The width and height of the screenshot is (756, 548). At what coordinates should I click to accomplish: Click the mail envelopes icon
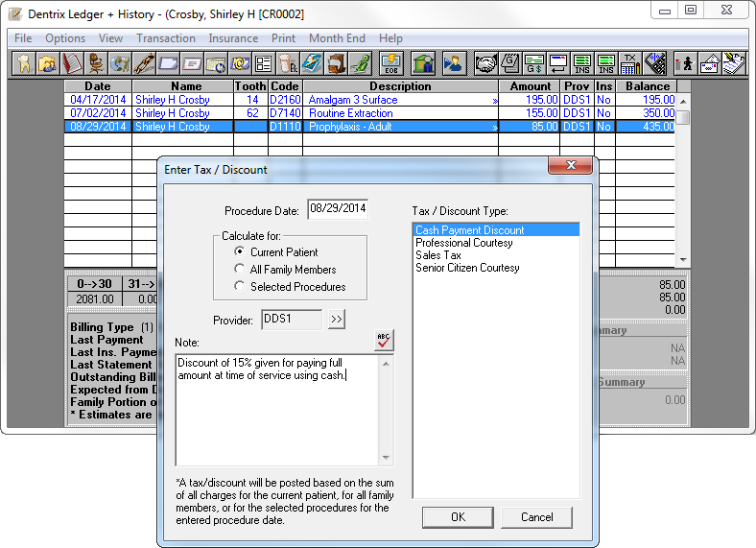(709, 63)
